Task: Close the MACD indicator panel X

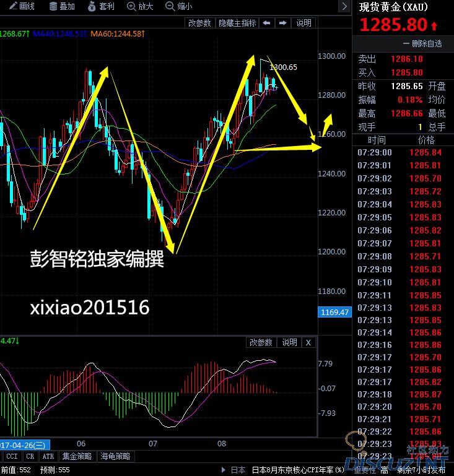Action: click(x=308, y=342)
